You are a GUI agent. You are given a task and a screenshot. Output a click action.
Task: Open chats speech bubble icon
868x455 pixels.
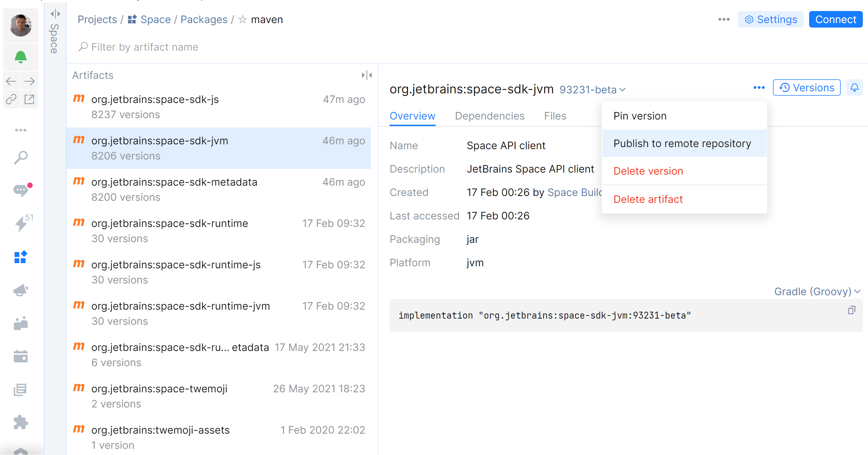click(x=21, y=190)
